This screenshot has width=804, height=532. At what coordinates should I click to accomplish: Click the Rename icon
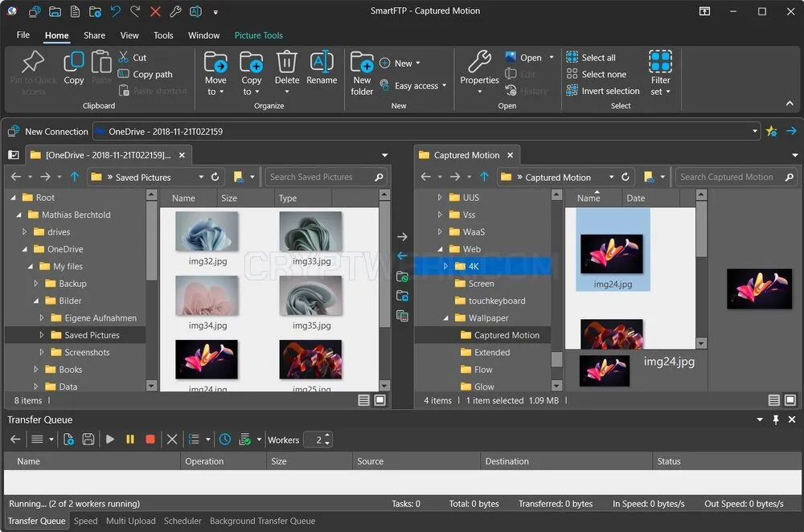(322, 63)
